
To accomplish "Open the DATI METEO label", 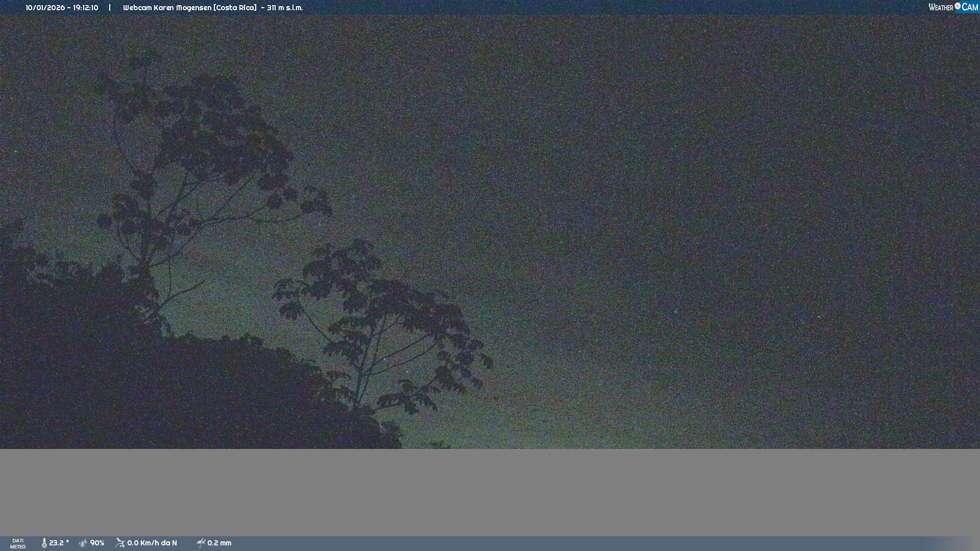I will (18, 543).
